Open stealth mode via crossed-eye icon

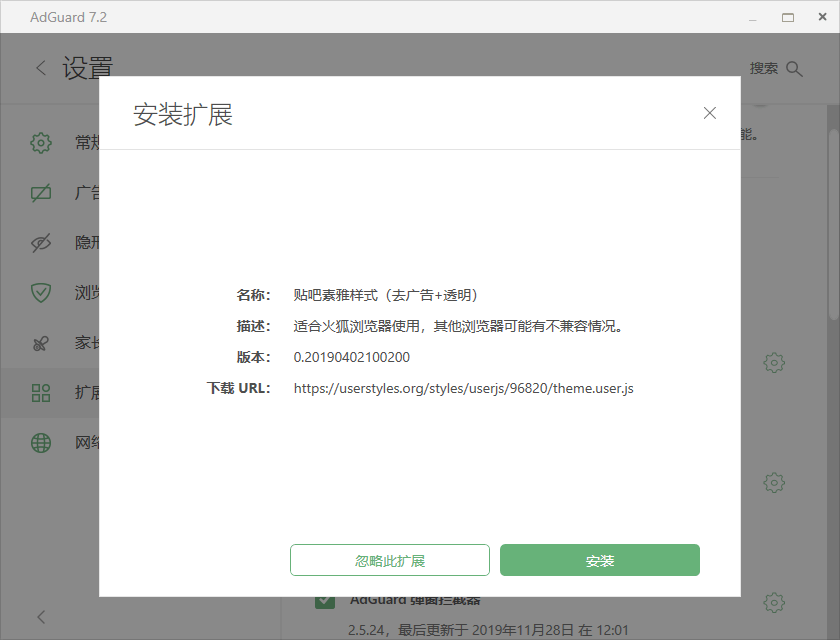click(41, 242)
